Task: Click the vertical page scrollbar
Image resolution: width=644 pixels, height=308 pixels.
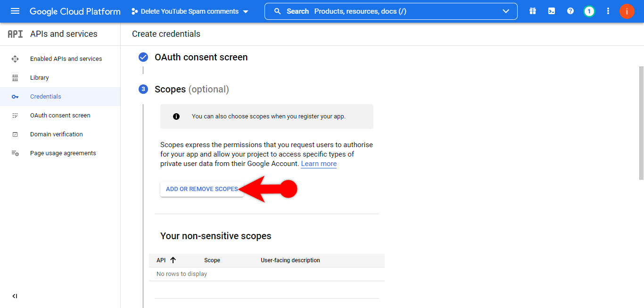Action: (x=641, y=123)
